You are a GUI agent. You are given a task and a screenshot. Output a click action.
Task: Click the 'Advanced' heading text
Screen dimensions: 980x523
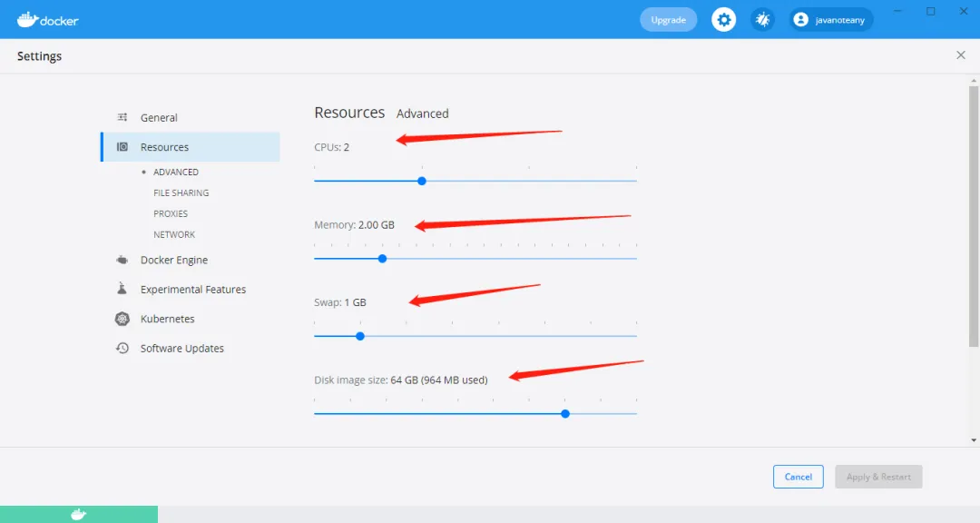(x=423, y=113)
